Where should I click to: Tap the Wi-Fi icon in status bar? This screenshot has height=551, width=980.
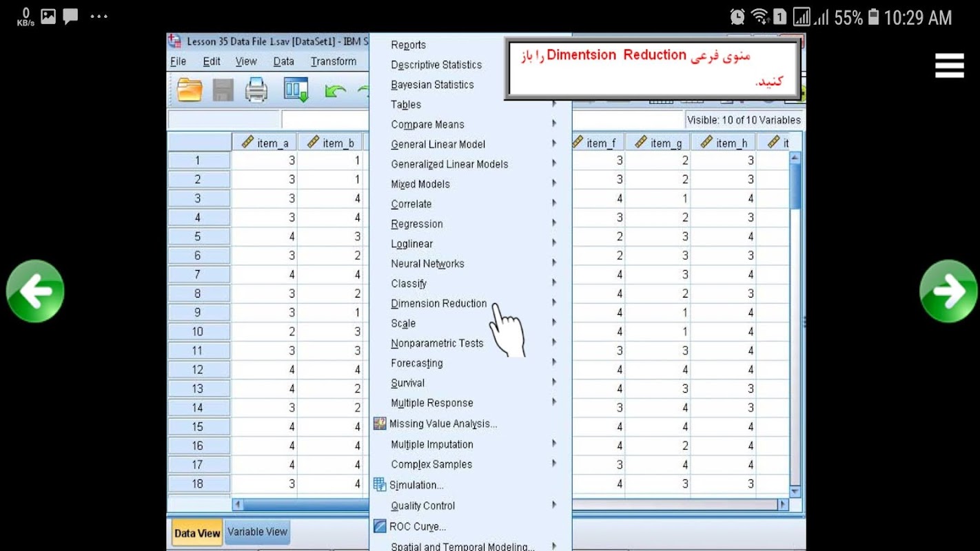[x=759, y=17]
